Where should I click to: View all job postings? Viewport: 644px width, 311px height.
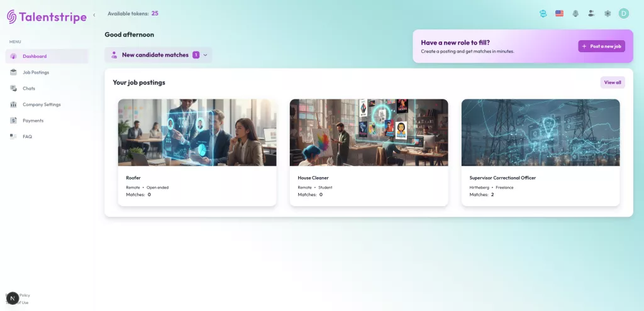point(613,82)
